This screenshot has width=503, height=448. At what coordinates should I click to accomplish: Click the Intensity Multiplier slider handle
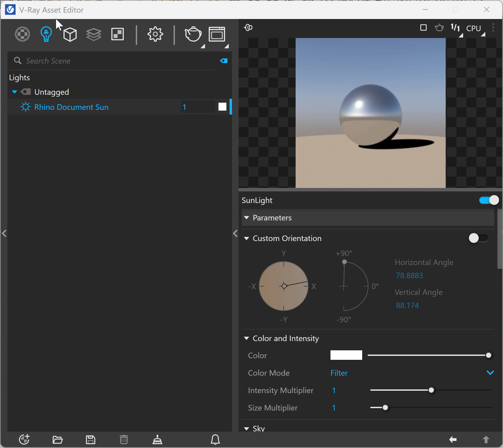[x=431, y=390]
